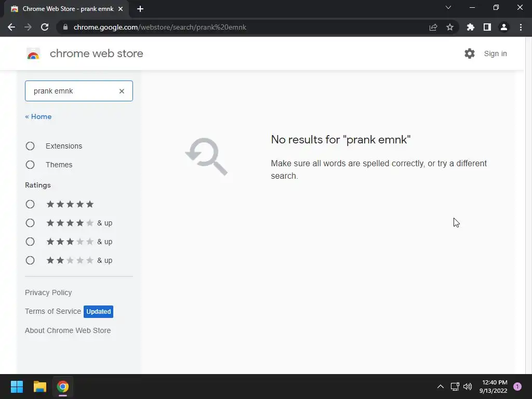Filter by five star rating
This screenshot has width=532, height=399.
pyautogui.click(x=30, y=204)
